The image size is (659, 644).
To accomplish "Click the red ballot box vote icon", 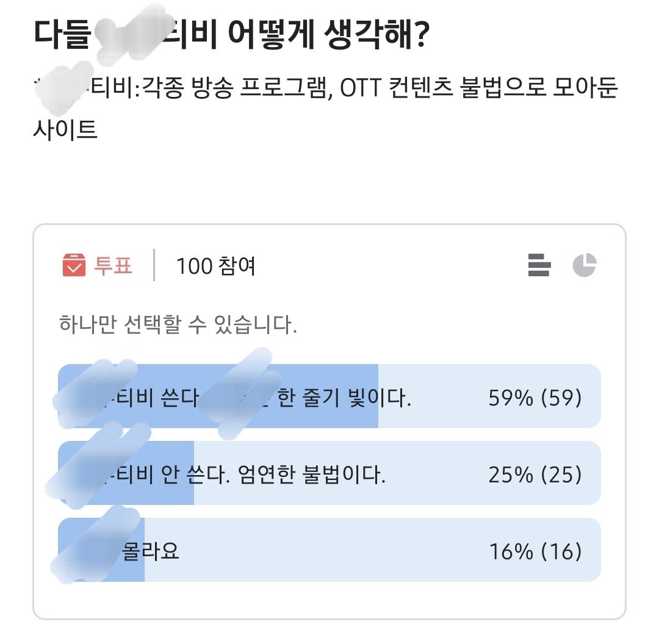I will tap(74, 265).
